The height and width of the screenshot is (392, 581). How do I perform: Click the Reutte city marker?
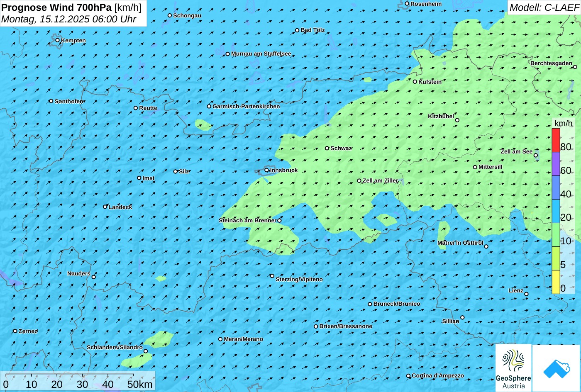click(136, 108)
